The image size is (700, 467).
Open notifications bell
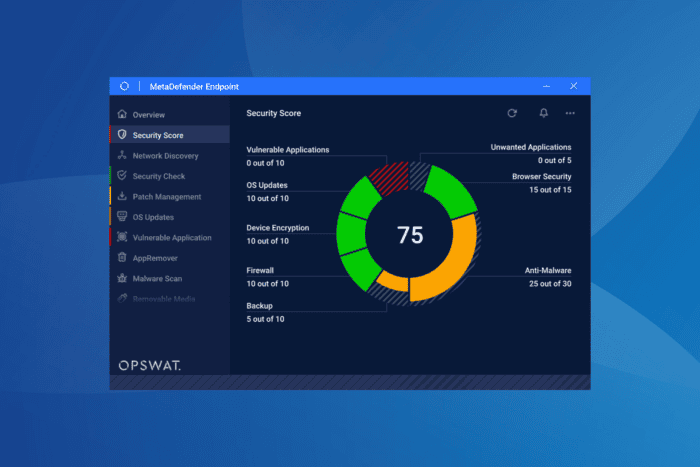pos(543,113)
